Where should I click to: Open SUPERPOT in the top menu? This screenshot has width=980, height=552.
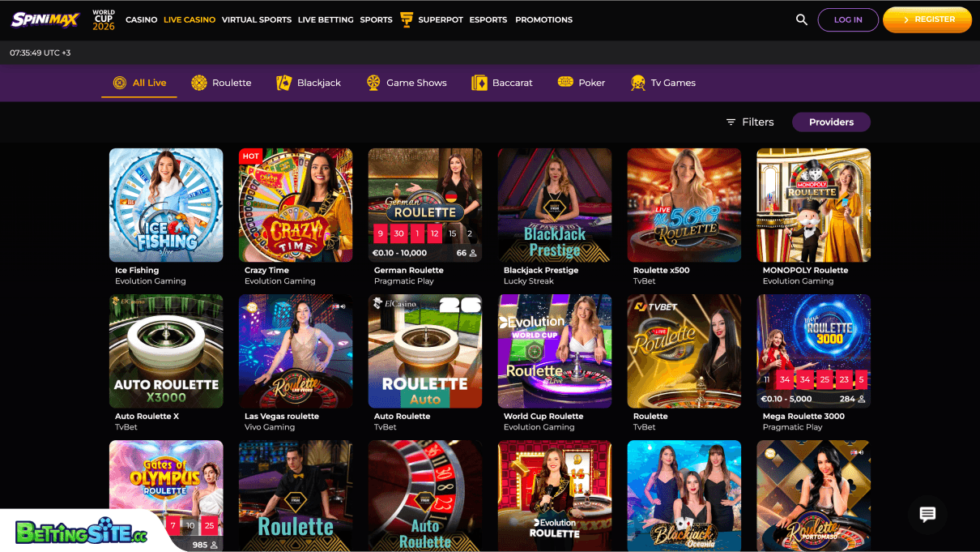click(441, 19)
